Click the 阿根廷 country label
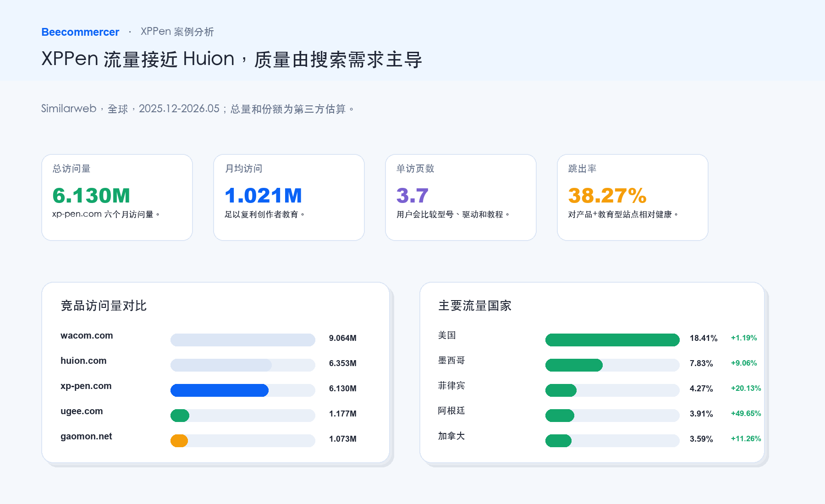 (x=451, y=411)
